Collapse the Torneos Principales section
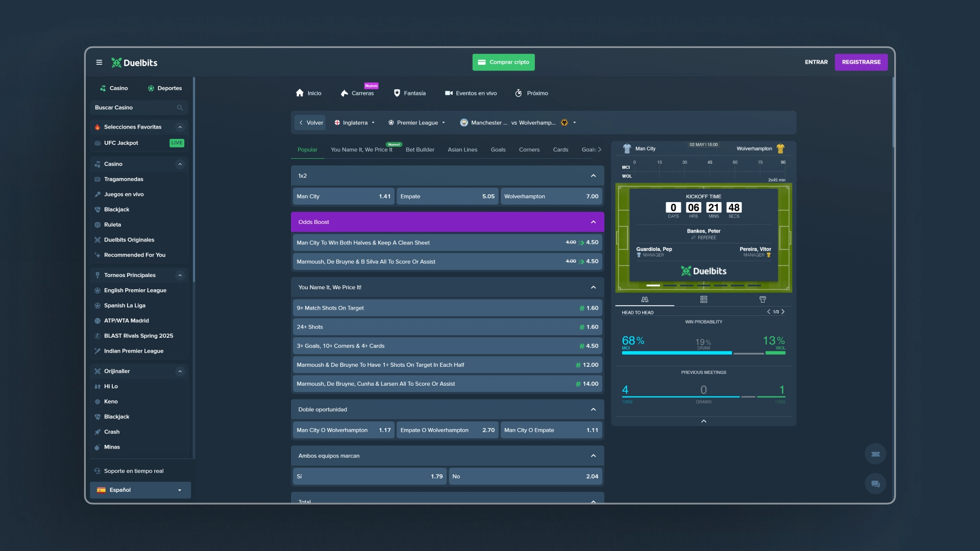The height and width of the screenshot is (551, 980). 180,275
